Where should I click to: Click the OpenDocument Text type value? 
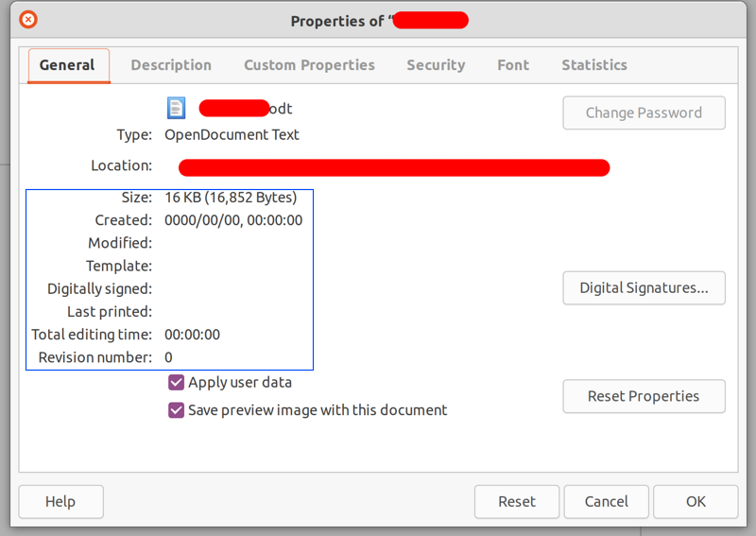[x=232, y=134]
